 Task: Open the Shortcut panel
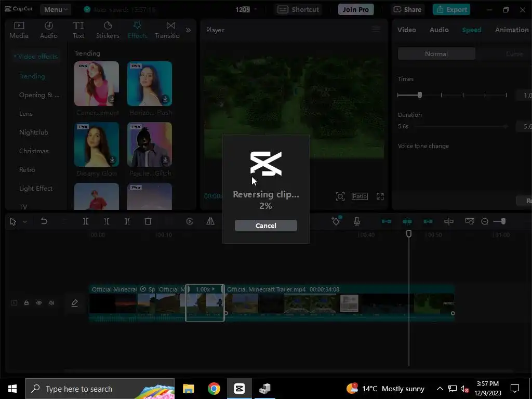[x=298, y=9]
